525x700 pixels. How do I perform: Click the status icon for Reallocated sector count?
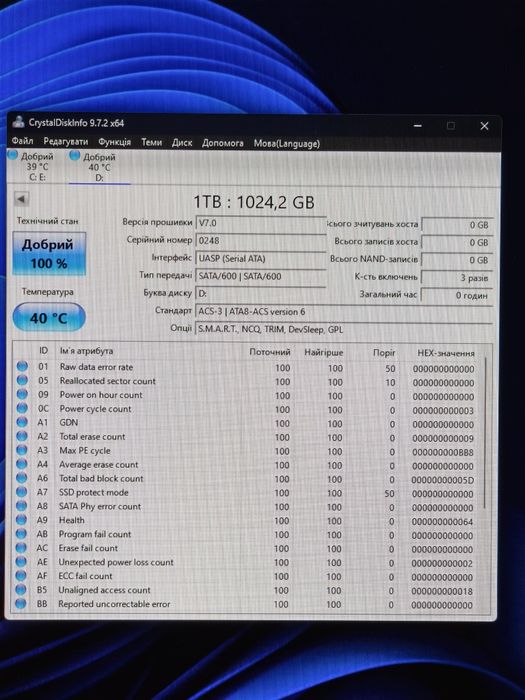(x=22, y=380)
